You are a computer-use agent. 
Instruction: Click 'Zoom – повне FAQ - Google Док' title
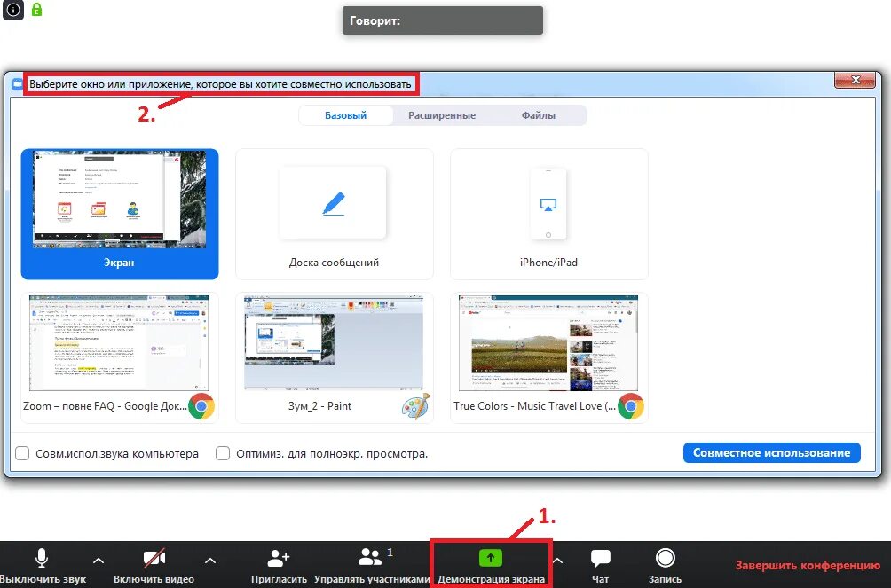105,406
